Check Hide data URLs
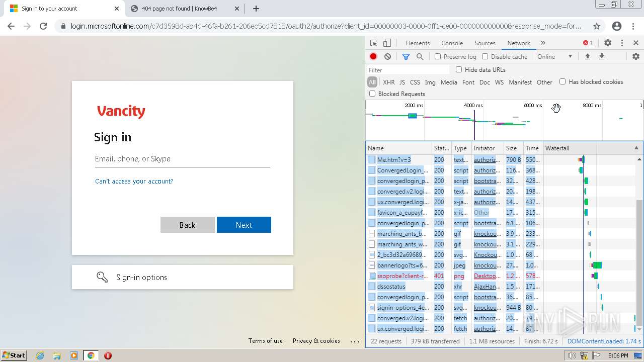Viewport: 644px width, 362px height. (x=459, y=69)
